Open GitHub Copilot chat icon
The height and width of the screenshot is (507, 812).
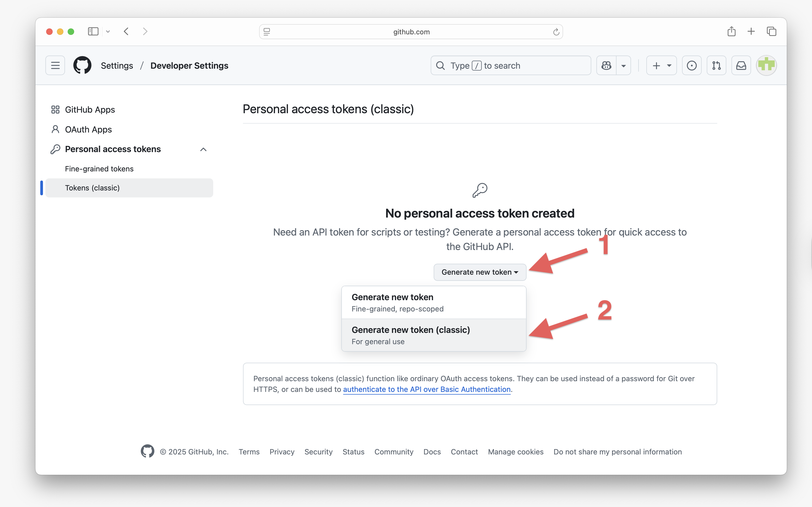click(606, 65)
